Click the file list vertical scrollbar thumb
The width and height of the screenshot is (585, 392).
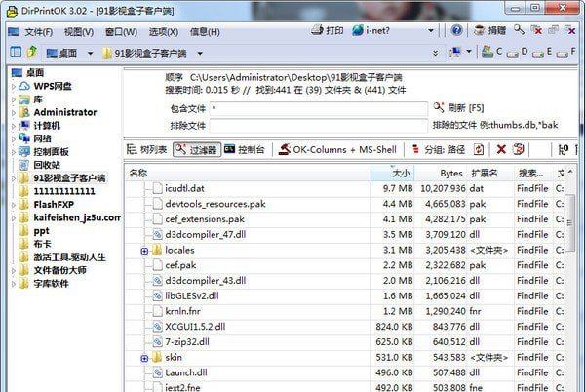(569, 223)
